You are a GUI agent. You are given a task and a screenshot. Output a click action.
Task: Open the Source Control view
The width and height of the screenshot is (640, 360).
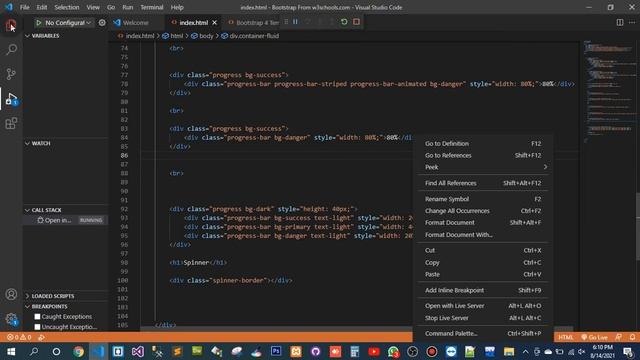(11, 74)
